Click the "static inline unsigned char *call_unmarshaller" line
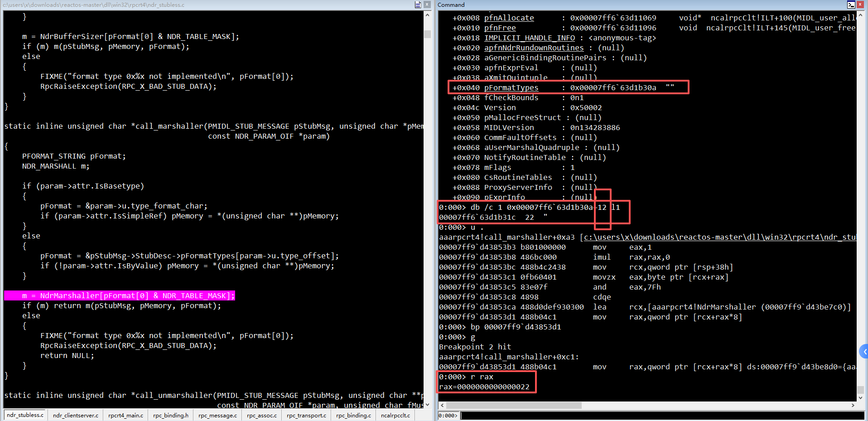868x421 pixels. pyautogui.click(x=214, y=396)
